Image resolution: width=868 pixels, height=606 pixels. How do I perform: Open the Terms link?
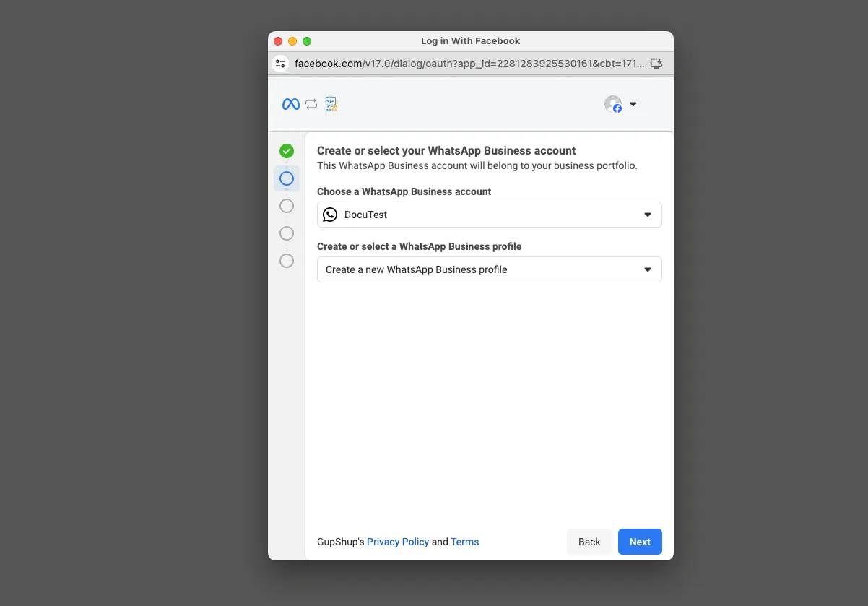[465, 542]
